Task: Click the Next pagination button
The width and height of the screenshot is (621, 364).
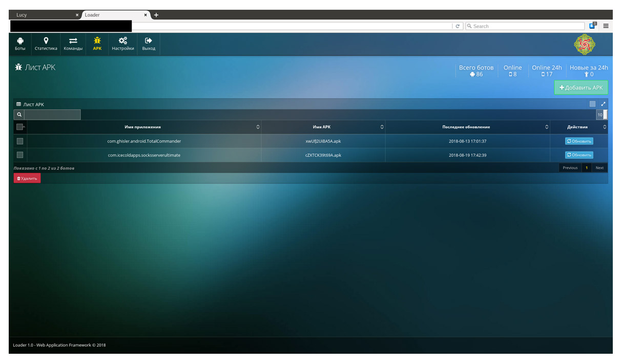Action: click(599, 168)
